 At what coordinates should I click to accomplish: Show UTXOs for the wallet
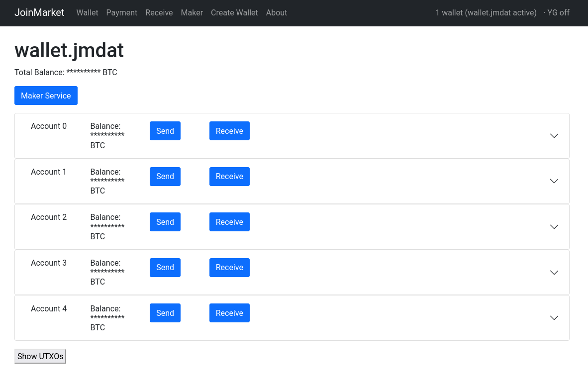[x=40, y=356]
